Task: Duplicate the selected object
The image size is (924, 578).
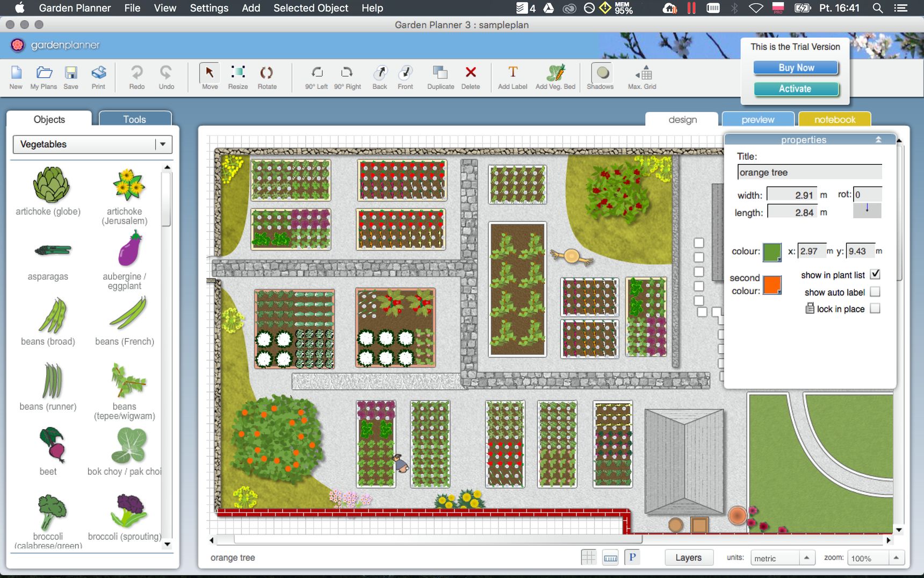Action: (441, 77)
